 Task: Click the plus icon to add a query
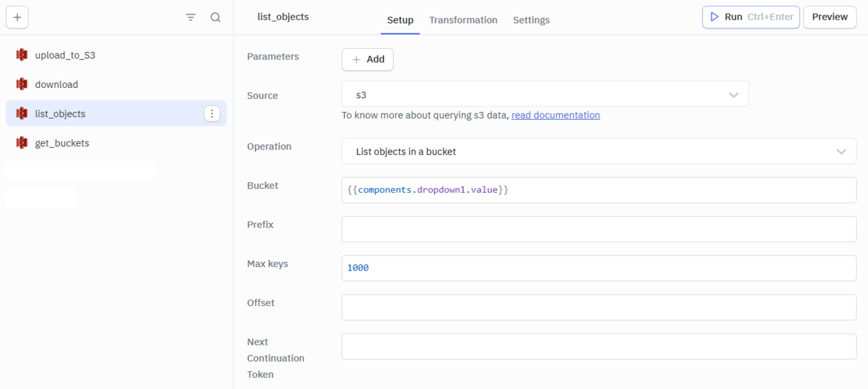tap(17, 18)
